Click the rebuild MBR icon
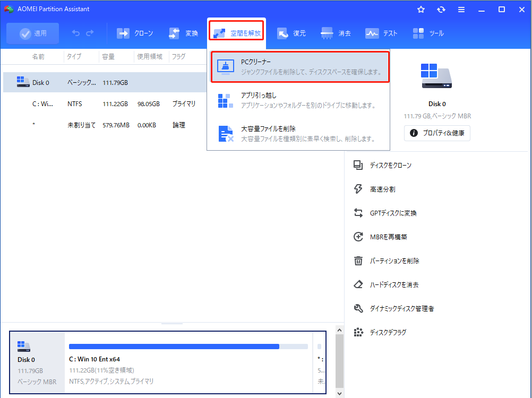532x398 pixels. (x=358, y=237)
